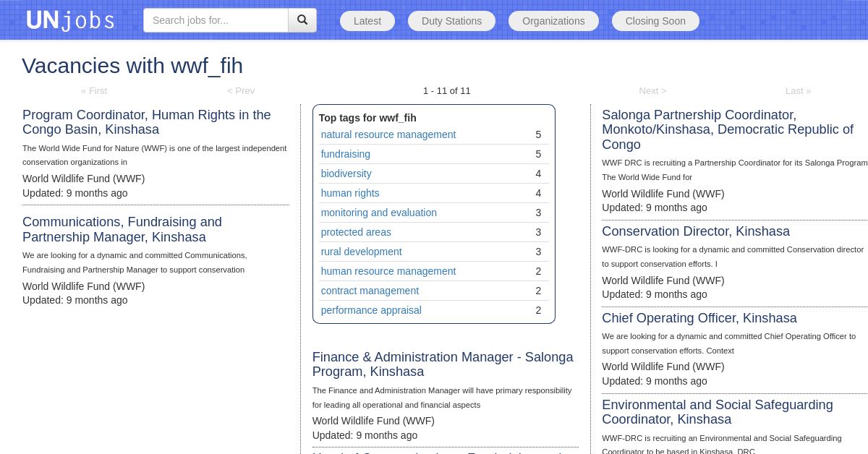Select the protected areas tag
This screenshot has width=868, height=454.
tap(356, 232)
